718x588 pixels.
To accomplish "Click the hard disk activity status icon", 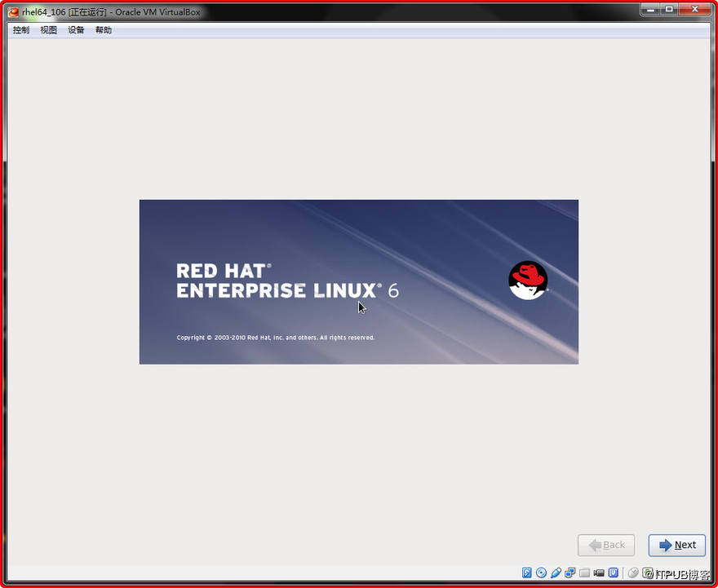I will (x=527, y=573).
